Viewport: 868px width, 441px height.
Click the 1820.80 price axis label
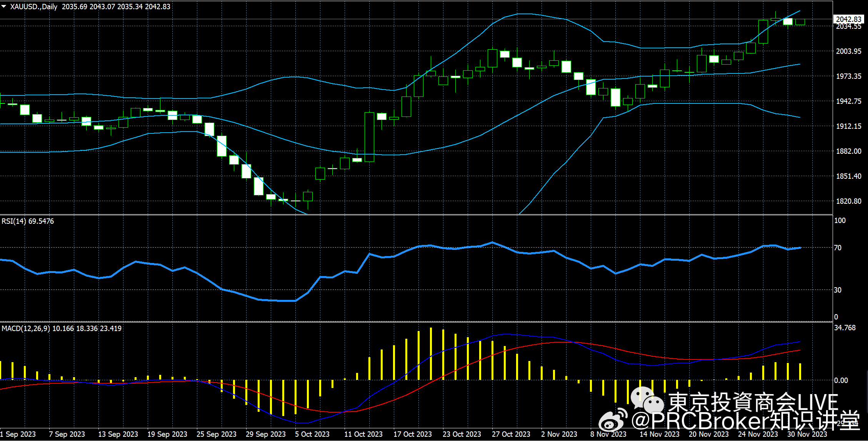point(848,201)
